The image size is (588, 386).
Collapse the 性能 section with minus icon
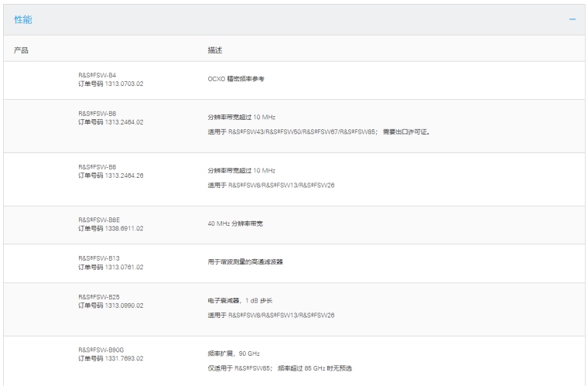pos(573,19)
